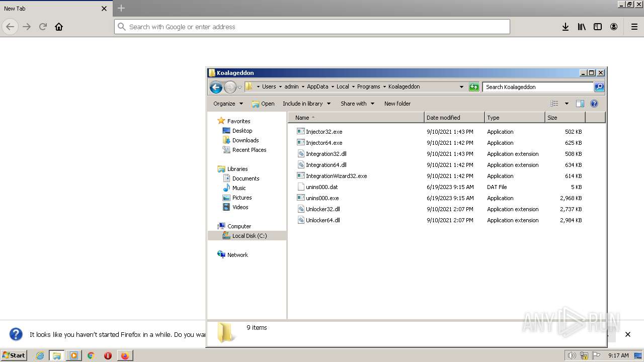Open Recent Places in navigation pane
This screenshot has height=362, width=644.
tap(249, 150)
